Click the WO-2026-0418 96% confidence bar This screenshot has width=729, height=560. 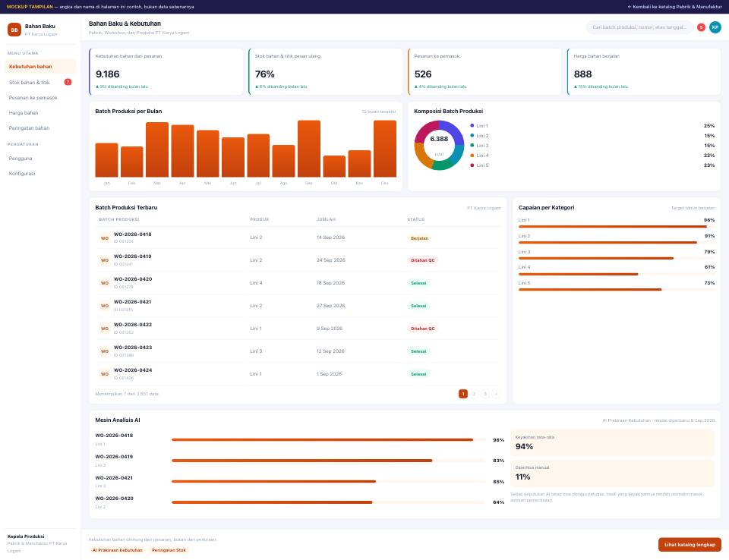coord(329,439)
